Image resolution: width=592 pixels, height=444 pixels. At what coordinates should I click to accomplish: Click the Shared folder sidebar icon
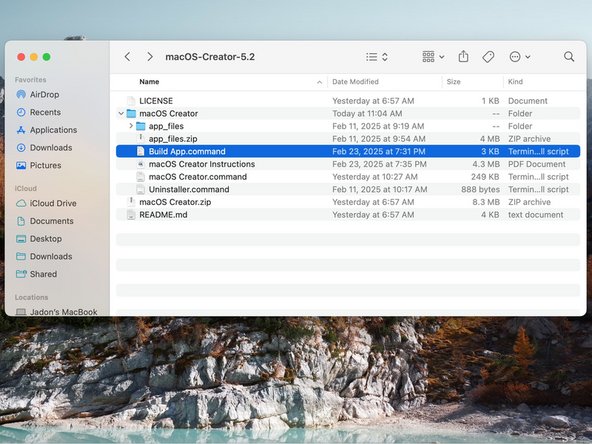(21, 274)
